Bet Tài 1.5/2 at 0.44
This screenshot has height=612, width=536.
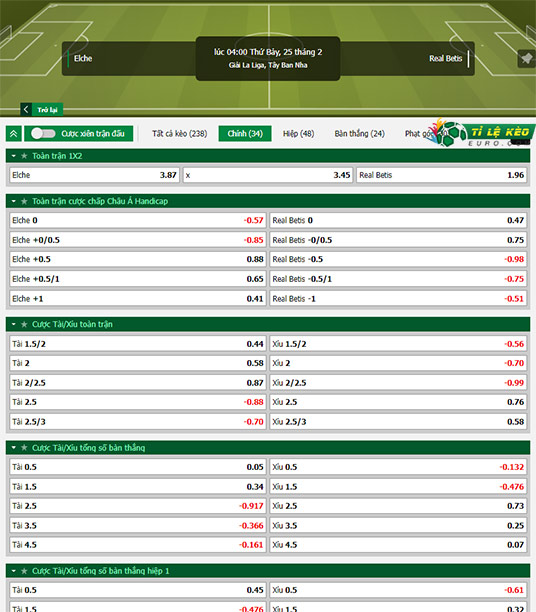(x=138, y=344)
